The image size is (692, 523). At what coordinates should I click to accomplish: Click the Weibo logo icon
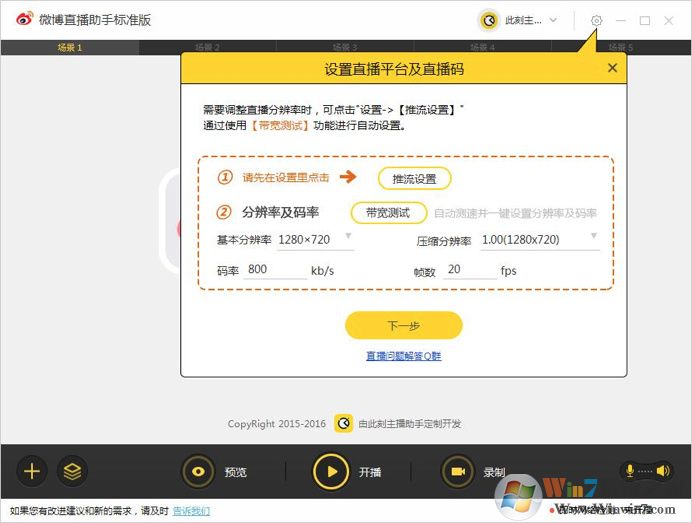pos(24,20)
